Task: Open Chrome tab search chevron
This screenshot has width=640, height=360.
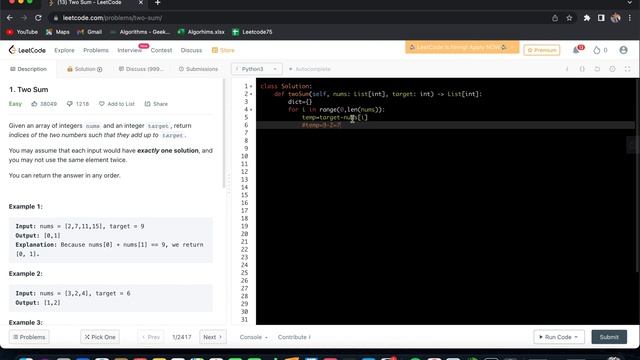Action: click(630, 3)
